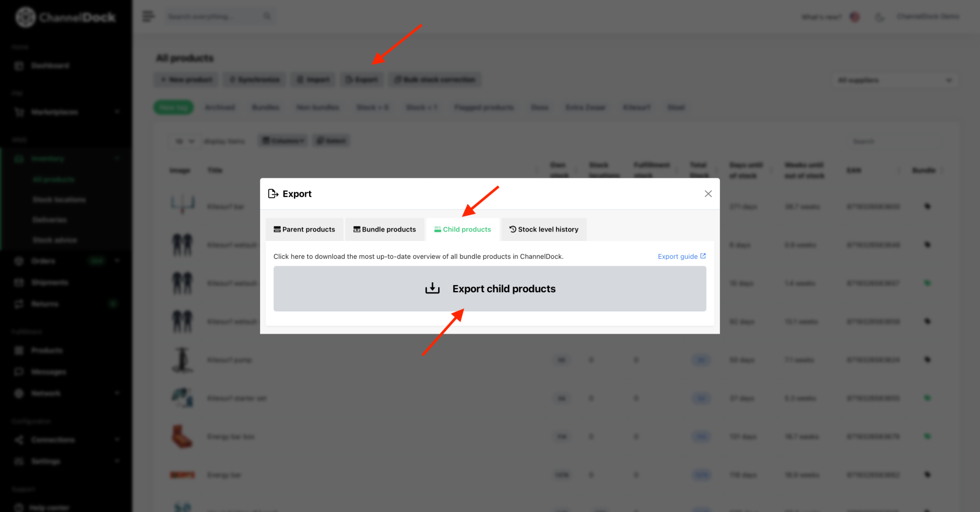Click the Orders sidebar icon

19,261
